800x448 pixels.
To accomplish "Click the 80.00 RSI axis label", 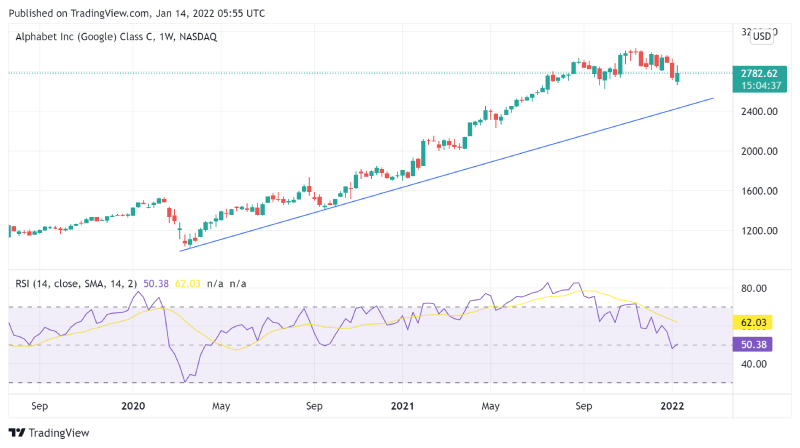I will (x=754, y=288).
